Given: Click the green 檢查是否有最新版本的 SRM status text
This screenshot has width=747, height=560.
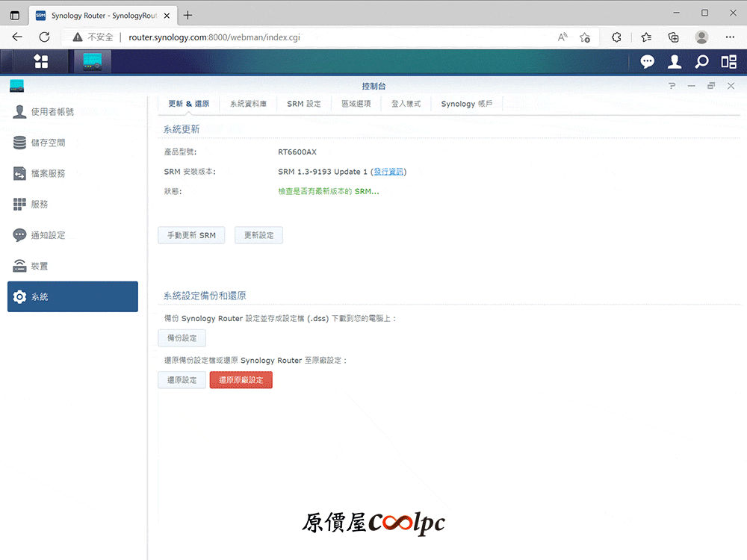Looking at the screenshot, I should (329, 191).
